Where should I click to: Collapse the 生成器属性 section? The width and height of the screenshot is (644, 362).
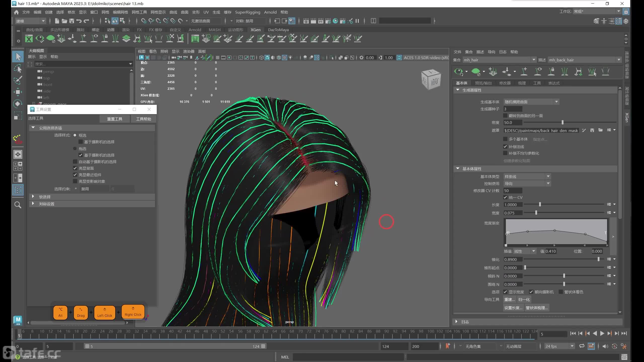pyautogui.click(x=458, y=90)
